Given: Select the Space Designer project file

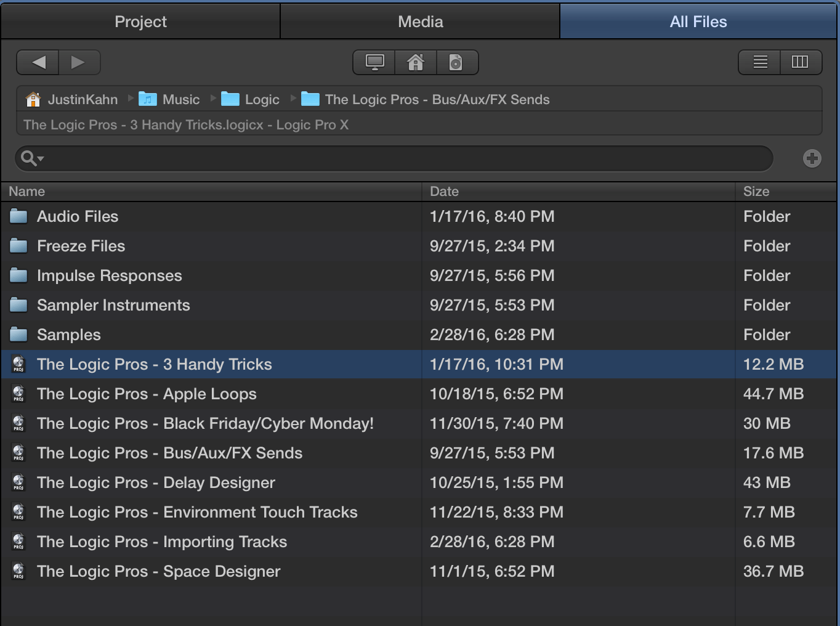Looking at the screenshot, I should [158, 571].
